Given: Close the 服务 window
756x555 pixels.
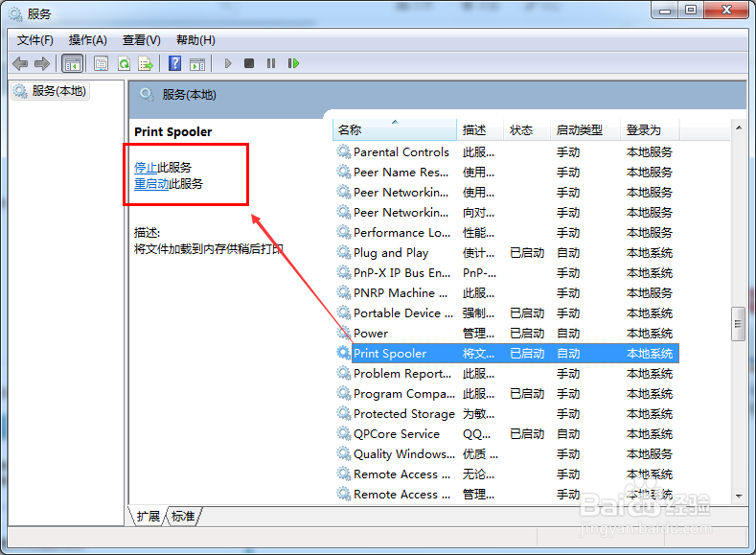Looking at the screenshot, I should point(727,11).
